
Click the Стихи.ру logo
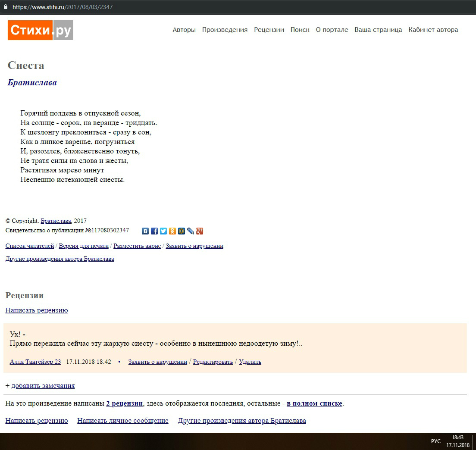coord(41,30)
